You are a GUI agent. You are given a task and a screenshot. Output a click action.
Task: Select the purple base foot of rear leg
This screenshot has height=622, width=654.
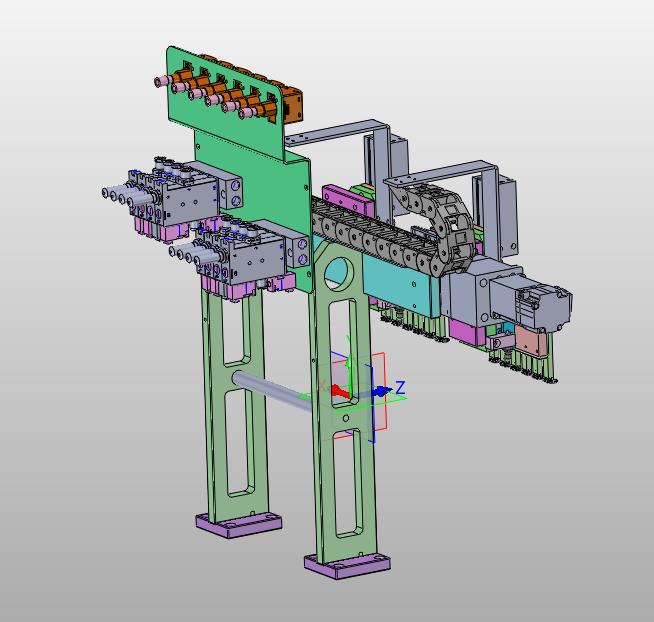point(239,525)
